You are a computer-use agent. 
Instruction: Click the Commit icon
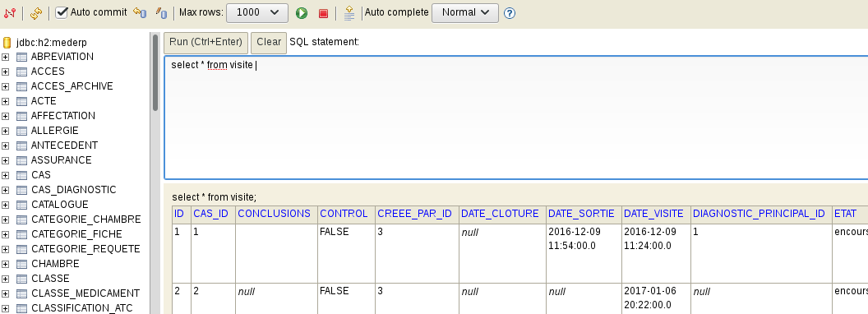coord(141,12)
